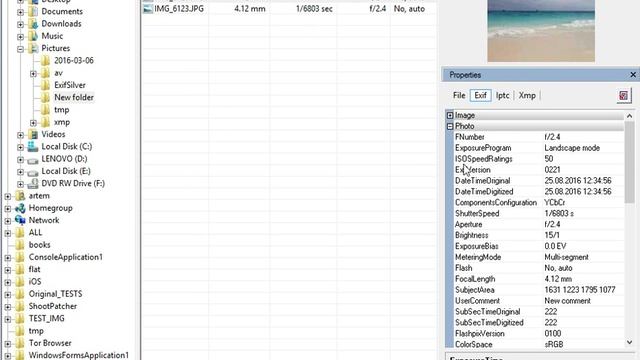Expand DVD RW Drive (F:) node
The image size is (640, 360).
[20, 184]
